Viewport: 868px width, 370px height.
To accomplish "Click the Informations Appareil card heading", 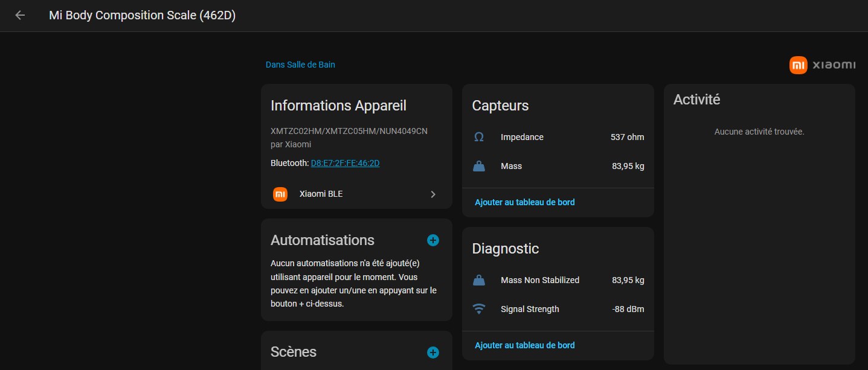I will [338, 106].
